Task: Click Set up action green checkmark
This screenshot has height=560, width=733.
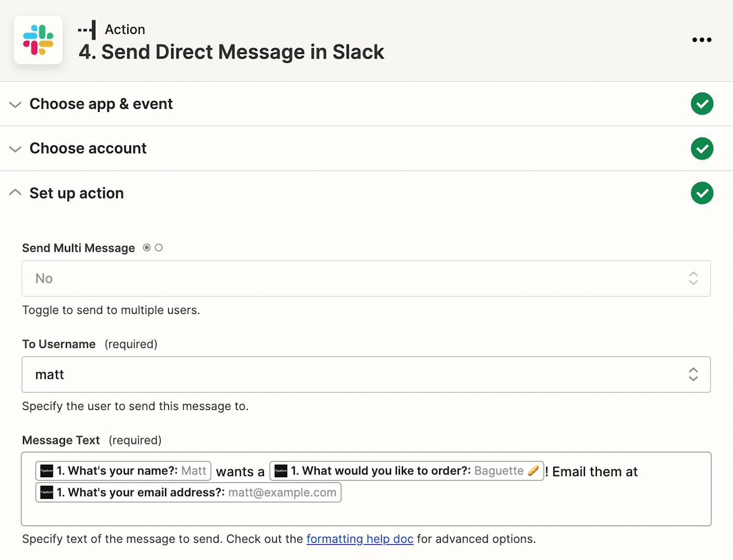Action: tap(702, 193)
